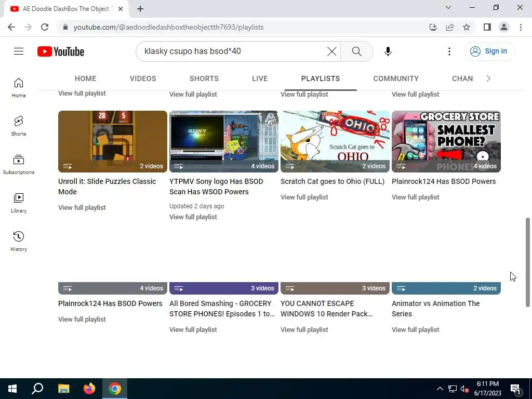This screenshot has width=532, height=399.
Task: Toggle the Chrome side panel
Action: click(x=487, y=27)
